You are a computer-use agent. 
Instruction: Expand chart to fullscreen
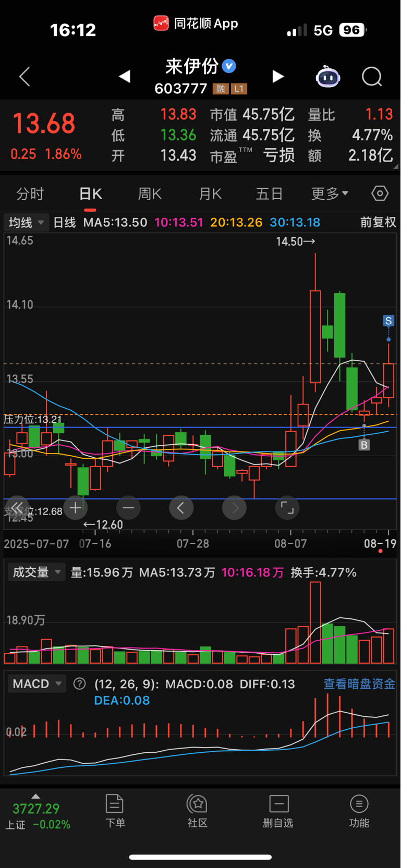point(287,507)
